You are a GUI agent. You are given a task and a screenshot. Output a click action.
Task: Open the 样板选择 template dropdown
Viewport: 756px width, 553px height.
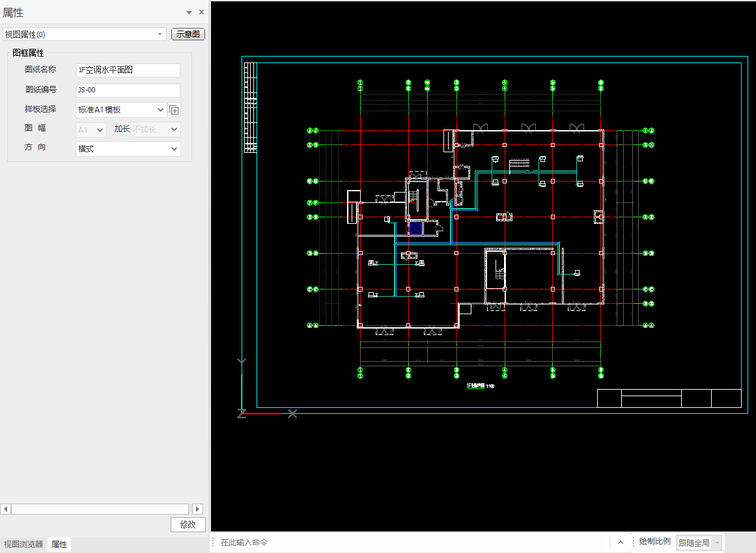[x=161, y=110]
